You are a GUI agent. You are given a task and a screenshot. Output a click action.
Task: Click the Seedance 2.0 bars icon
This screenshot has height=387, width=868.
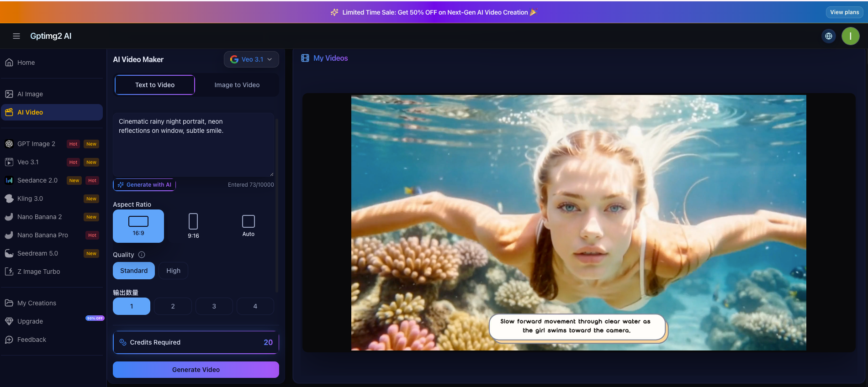point(9,180)
